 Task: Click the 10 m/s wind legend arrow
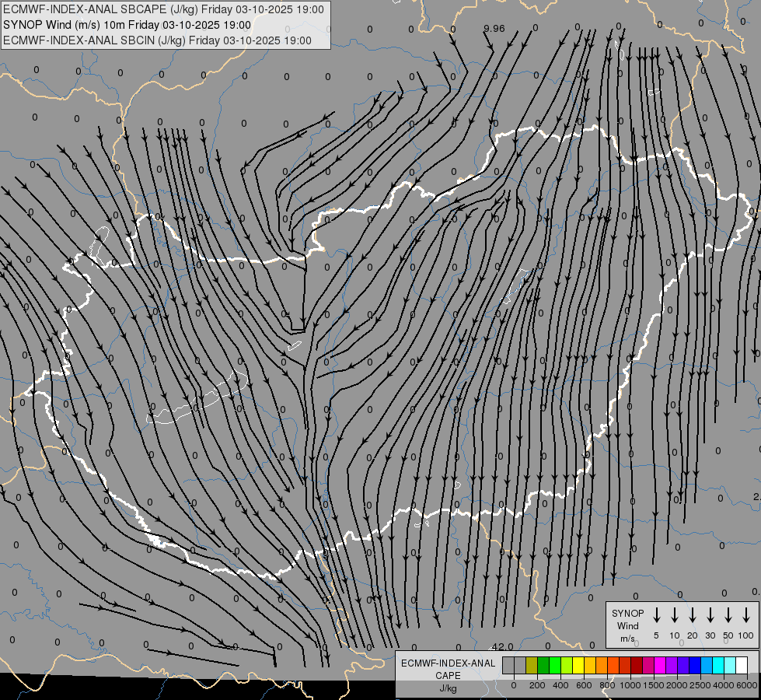click(675, 615)
